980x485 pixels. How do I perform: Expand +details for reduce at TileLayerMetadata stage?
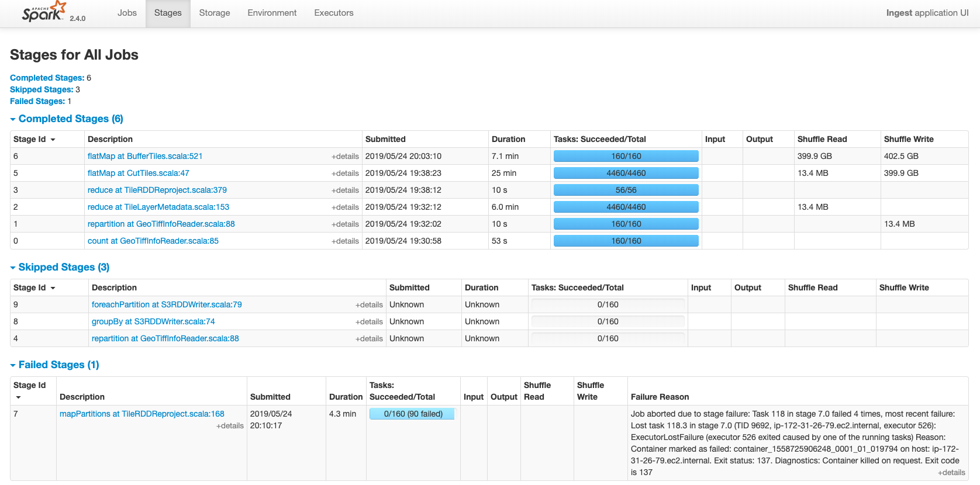[345, 207]
